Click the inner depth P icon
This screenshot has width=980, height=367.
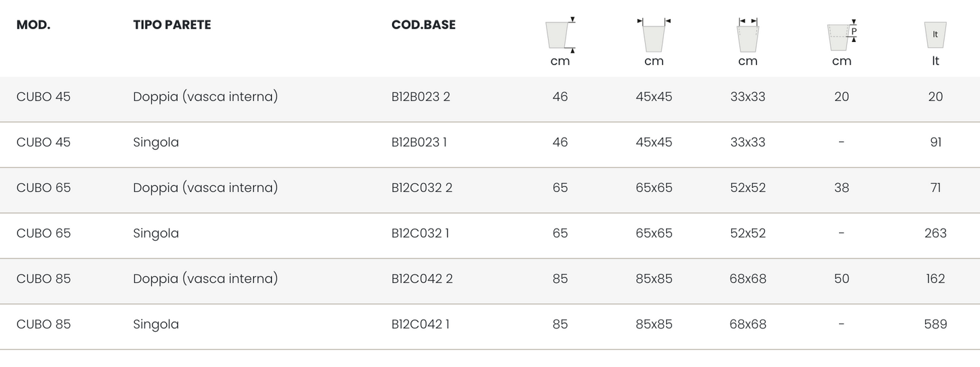842,36
